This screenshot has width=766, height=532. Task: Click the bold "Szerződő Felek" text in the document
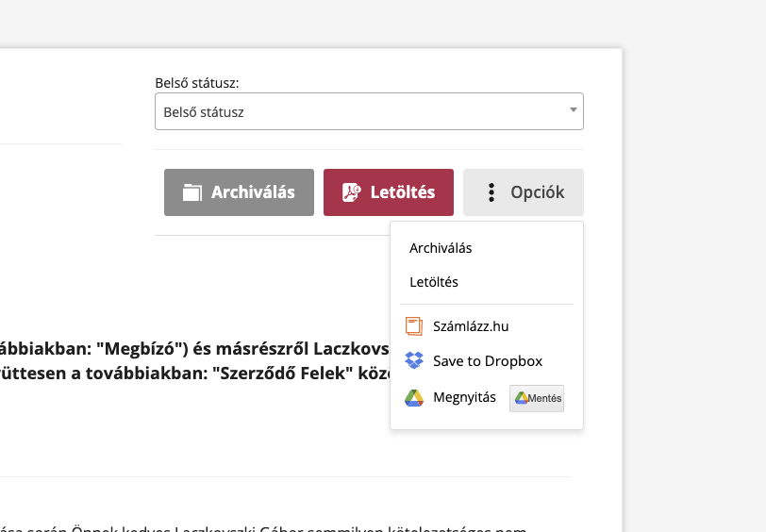[x=282, y=371]
